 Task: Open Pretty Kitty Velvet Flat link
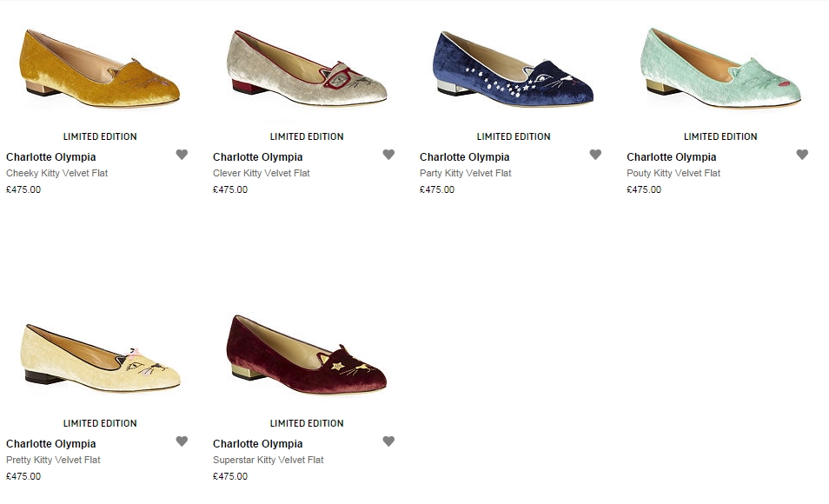tap(53, 460)
